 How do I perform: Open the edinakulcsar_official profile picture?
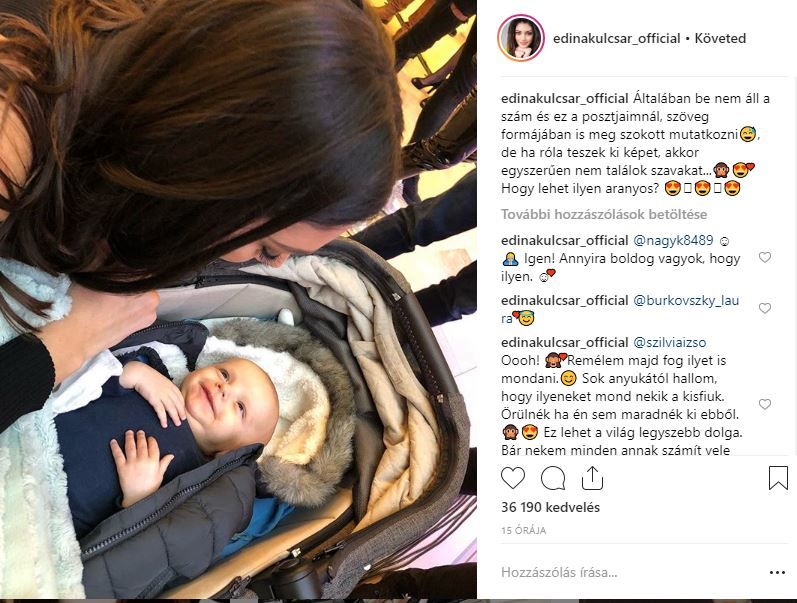coord(521,38)
